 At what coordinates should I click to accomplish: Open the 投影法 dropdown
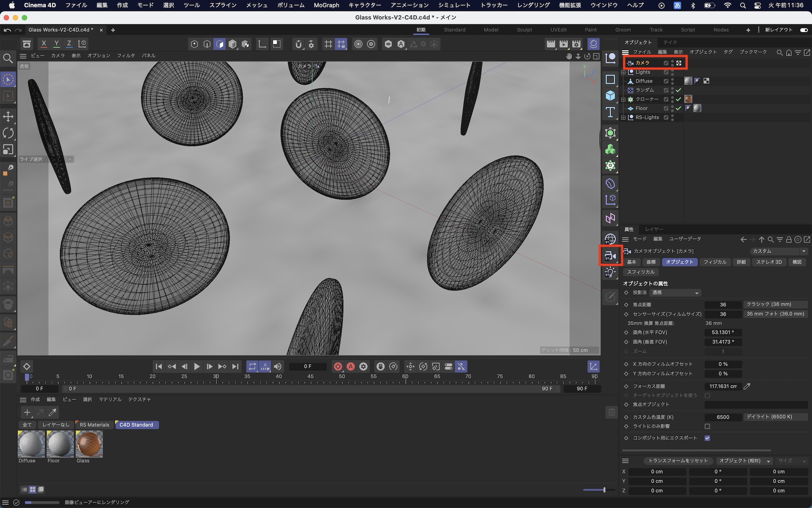(x=675, y=293)
